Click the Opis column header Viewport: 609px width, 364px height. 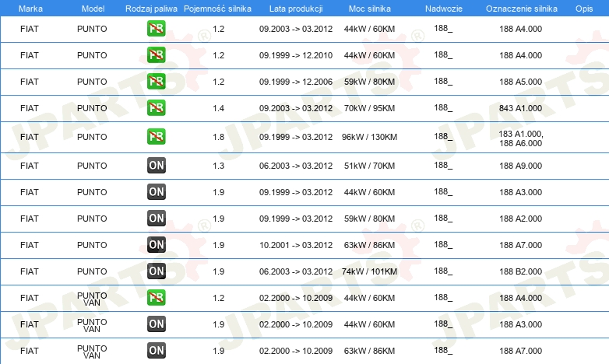(584, 9)
